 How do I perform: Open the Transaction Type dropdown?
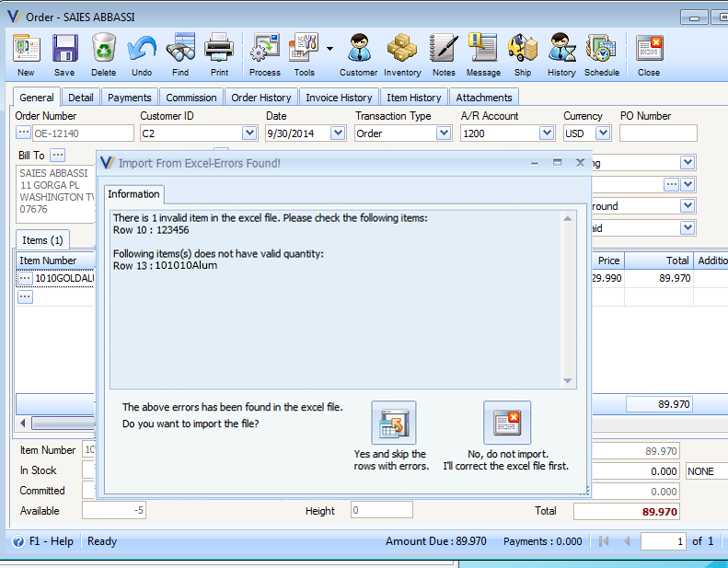tap(444, 133)
